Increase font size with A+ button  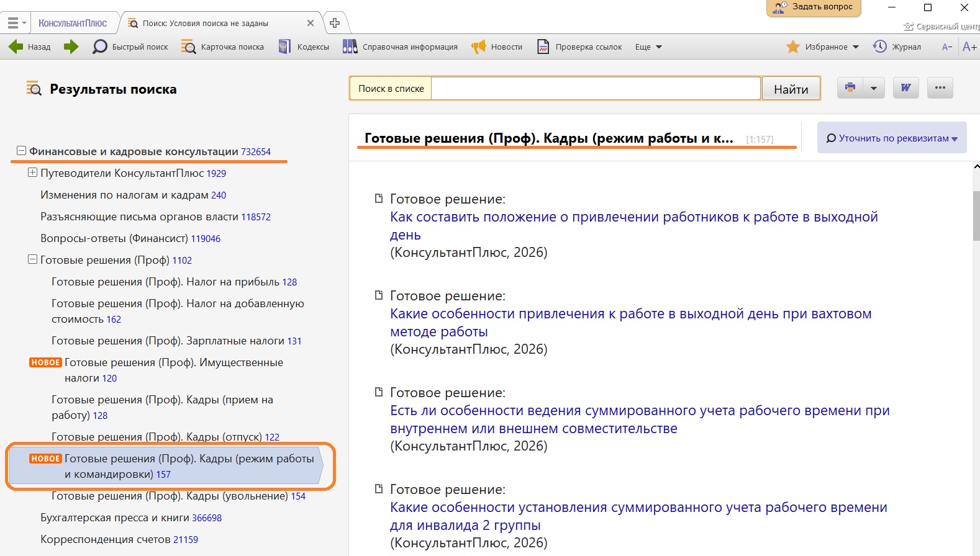[x=969, y=47]
